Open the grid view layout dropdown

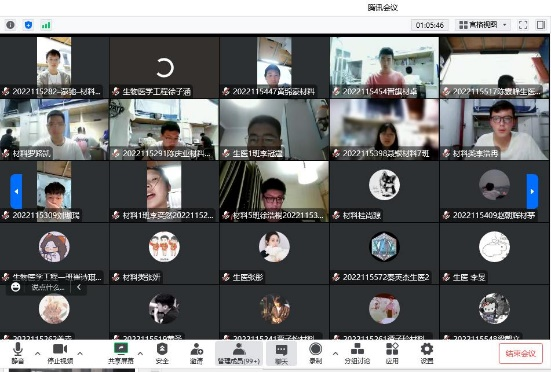click(x=483, y=25)
